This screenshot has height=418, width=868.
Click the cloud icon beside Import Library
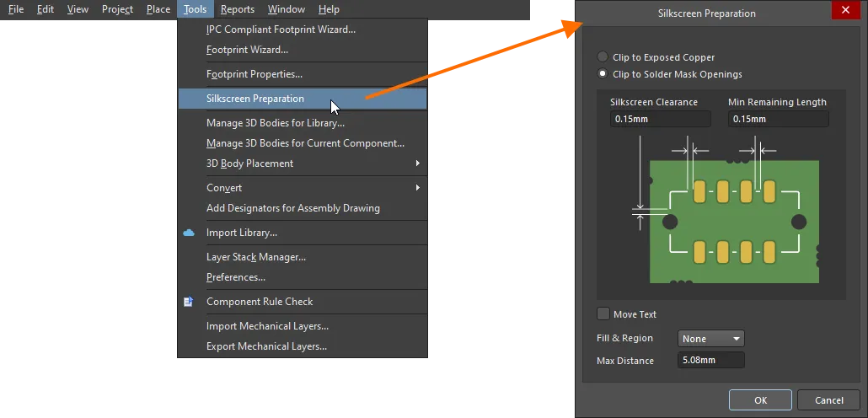(189, 233)
